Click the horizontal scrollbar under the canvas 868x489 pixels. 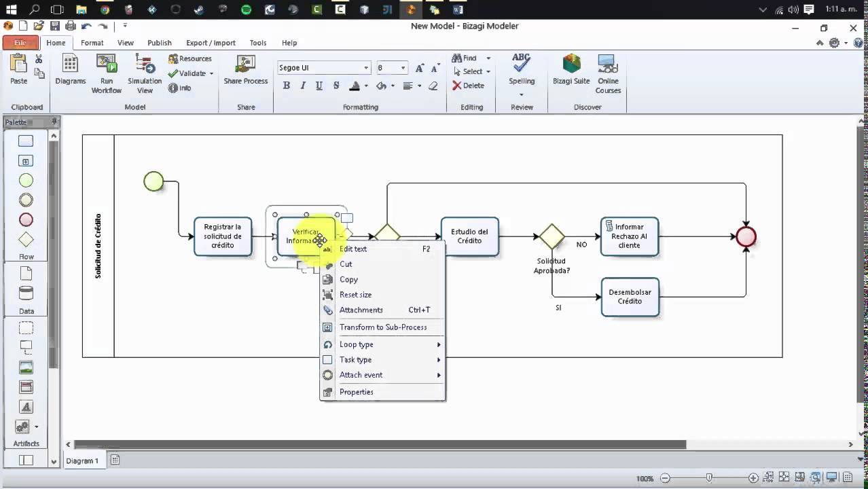[380, 445]
